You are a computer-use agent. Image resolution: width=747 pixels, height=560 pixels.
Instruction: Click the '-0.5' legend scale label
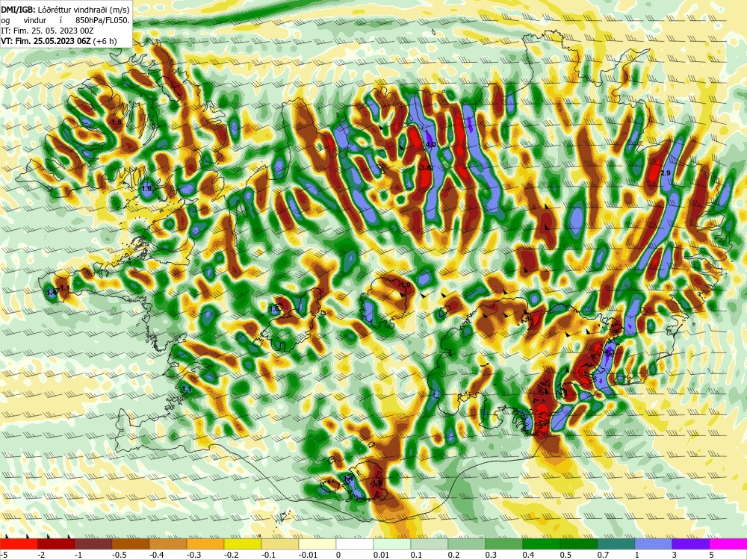point(119,555)
